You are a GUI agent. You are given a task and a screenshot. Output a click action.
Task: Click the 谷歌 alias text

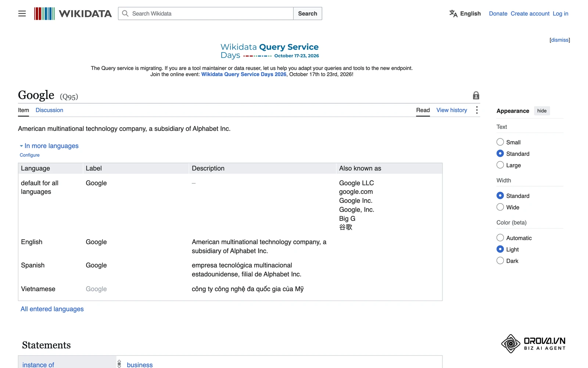click(346, 227)
